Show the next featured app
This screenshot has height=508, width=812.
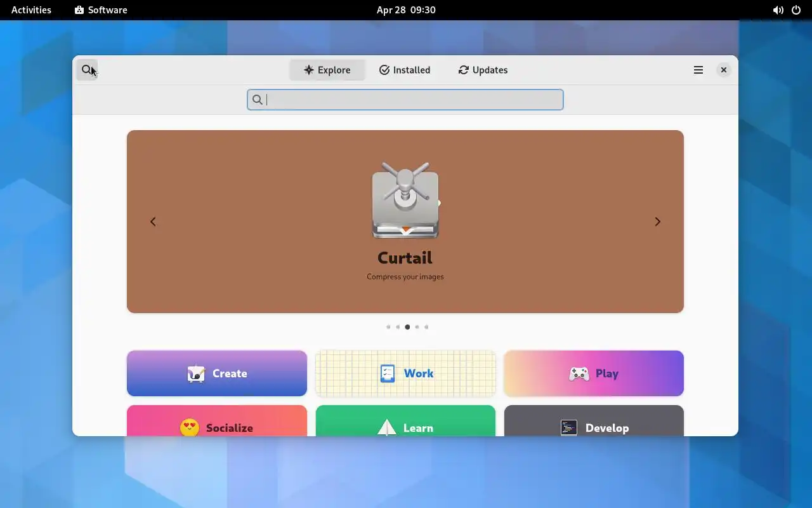(658, 222)
